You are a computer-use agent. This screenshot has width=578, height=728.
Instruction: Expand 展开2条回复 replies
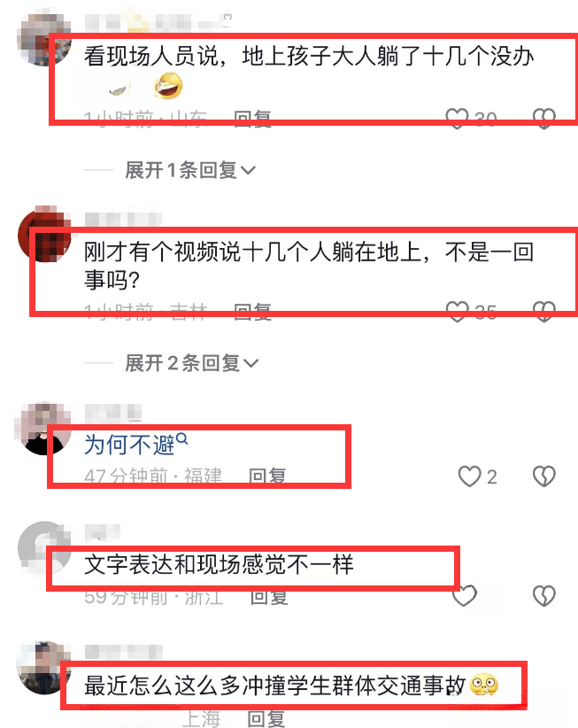click(x=191, y=363)
